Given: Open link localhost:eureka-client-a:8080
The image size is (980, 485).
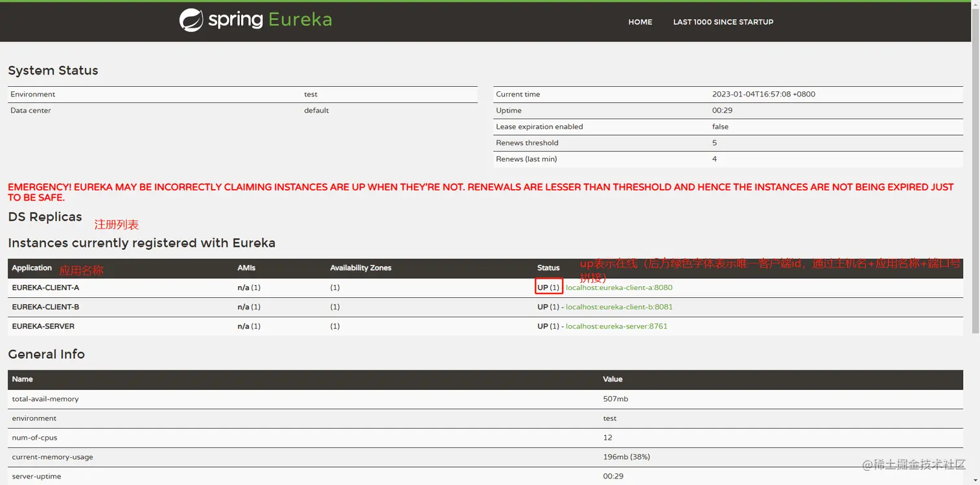Looking at the screenshot, I should tap(619, 288).
